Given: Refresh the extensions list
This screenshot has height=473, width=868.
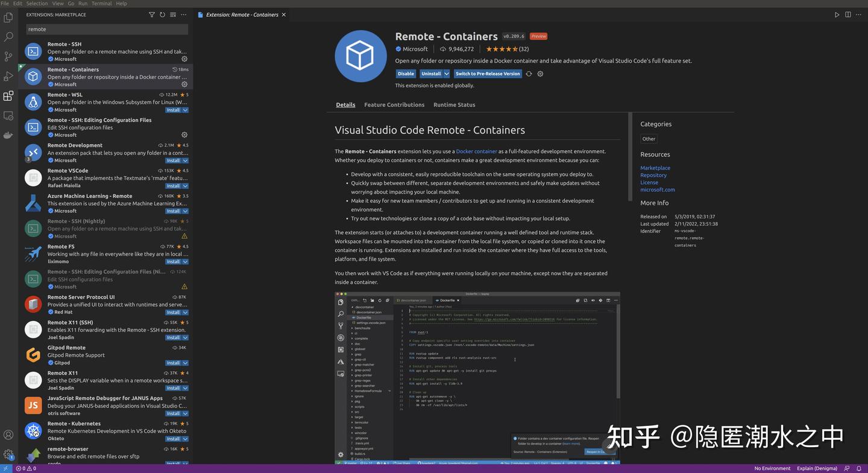Looking at the screenshot, I should [162, 14].
